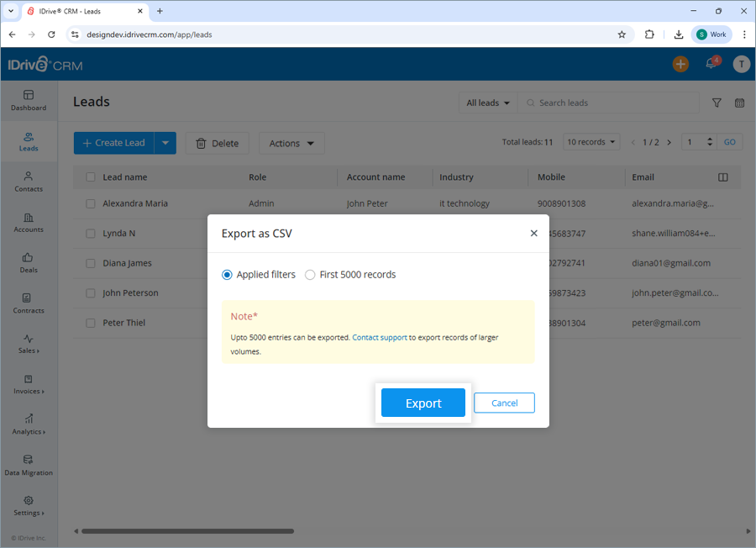Expand the Sales menu in the sidebar
This screenshot has height=548, width=756.
point(28,345)
